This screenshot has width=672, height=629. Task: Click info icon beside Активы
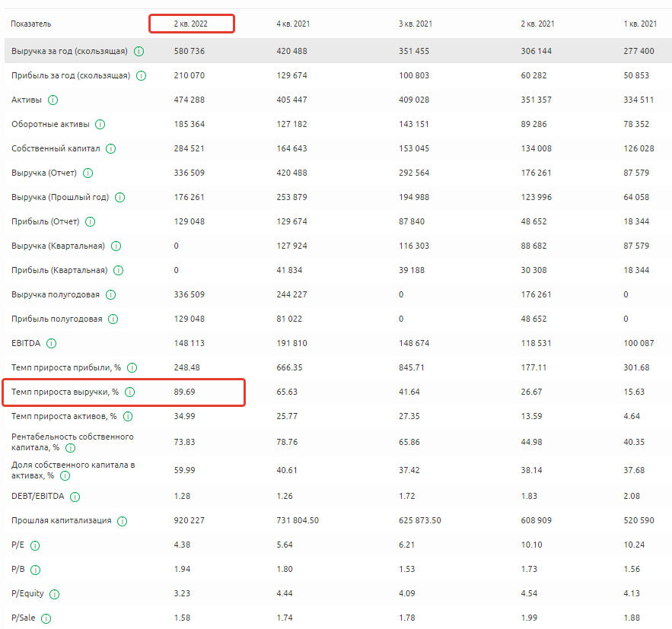coord(53,100)
